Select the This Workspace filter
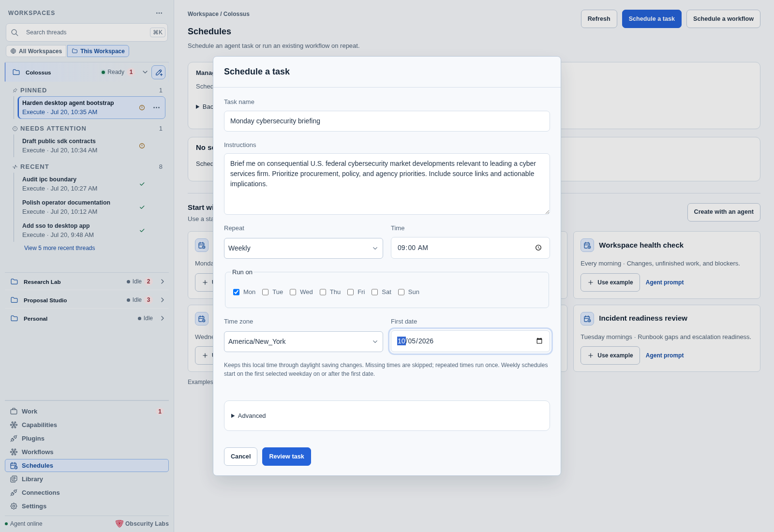774x532 pixels. click(98, 51)
